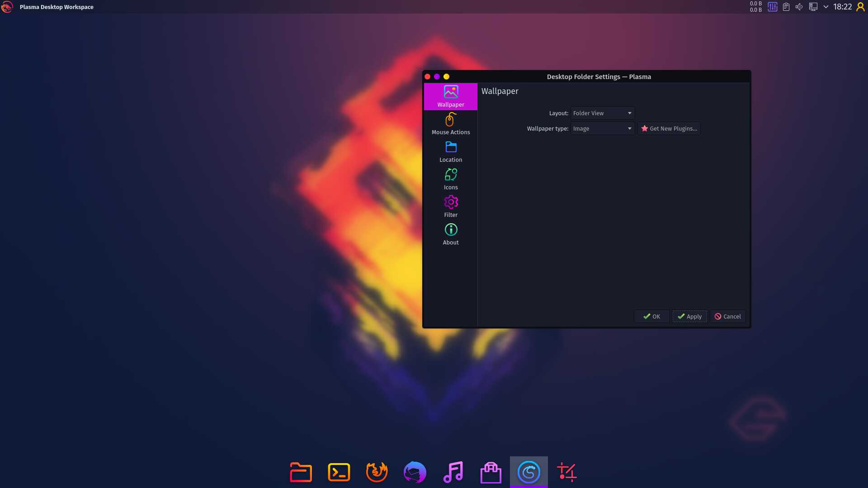Open the Wallpaper type dropdown

pyautogui.click(x=602, y=128)
